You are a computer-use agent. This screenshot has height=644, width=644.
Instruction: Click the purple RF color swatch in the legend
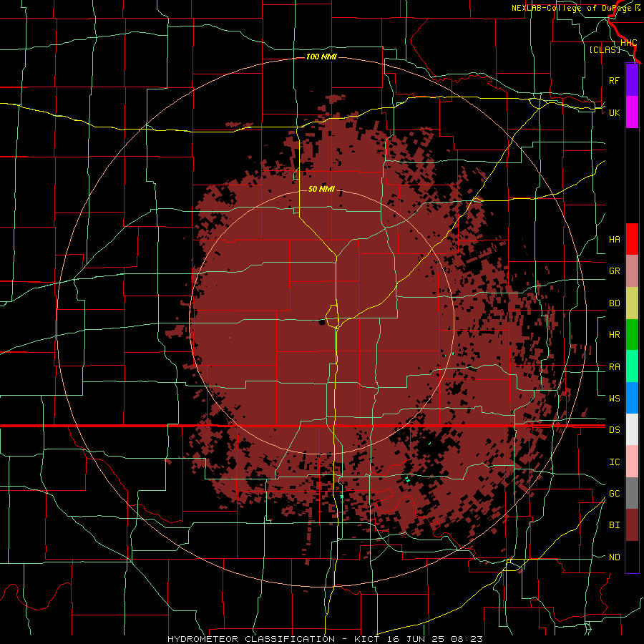[x=632, y=80]
